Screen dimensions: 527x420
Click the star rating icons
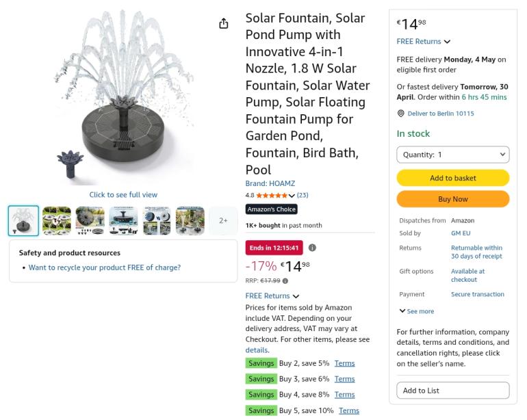[x=271, y=196]
